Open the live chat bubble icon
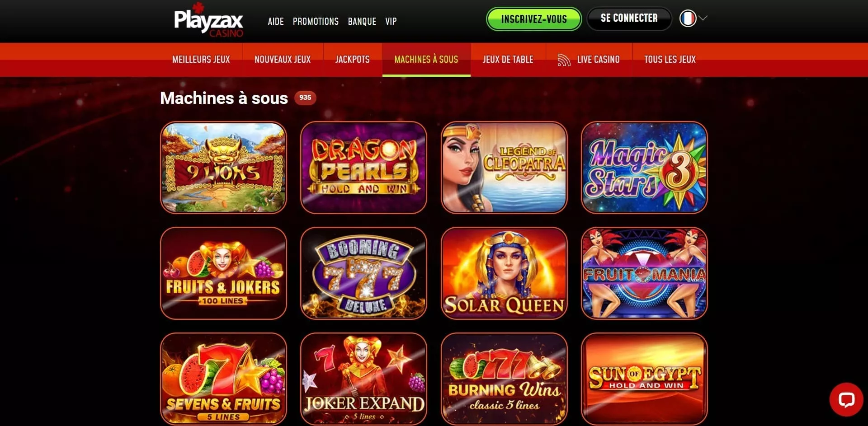 tap(846, 400)
